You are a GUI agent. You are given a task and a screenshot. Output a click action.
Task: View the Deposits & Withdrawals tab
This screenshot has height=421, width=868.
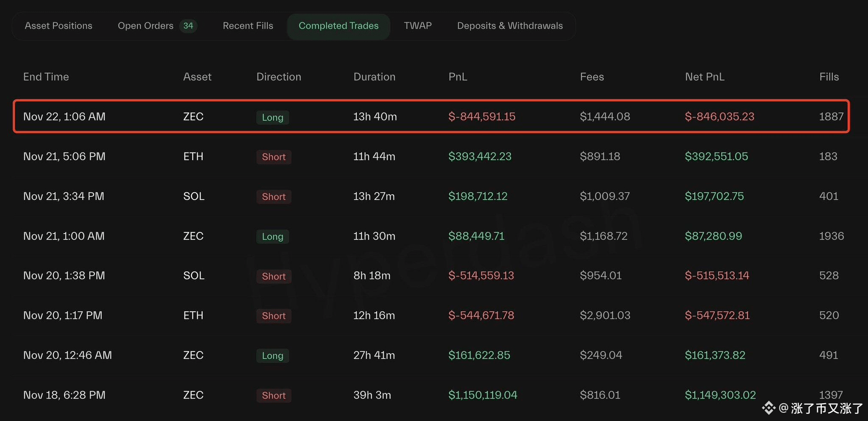510,26
